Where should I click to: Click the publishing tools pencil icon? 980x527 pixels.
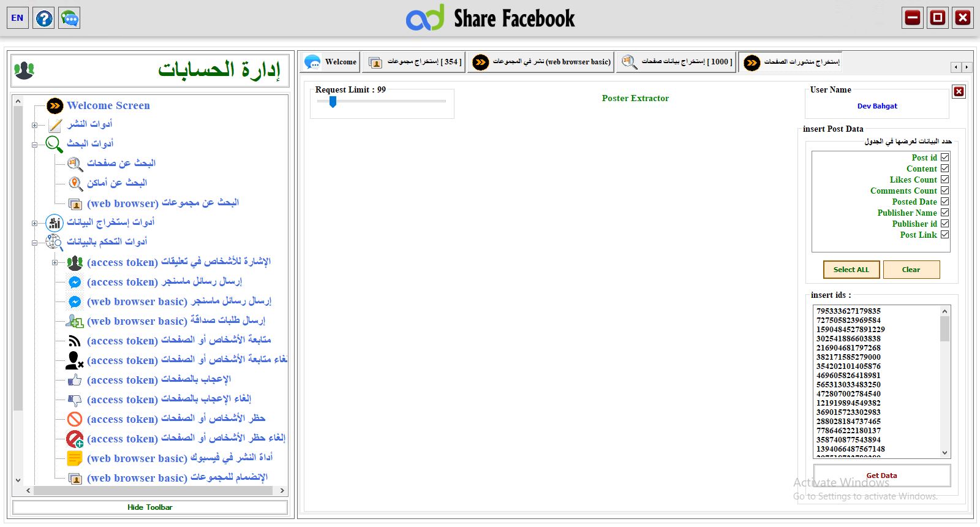[x=55, y=125]
